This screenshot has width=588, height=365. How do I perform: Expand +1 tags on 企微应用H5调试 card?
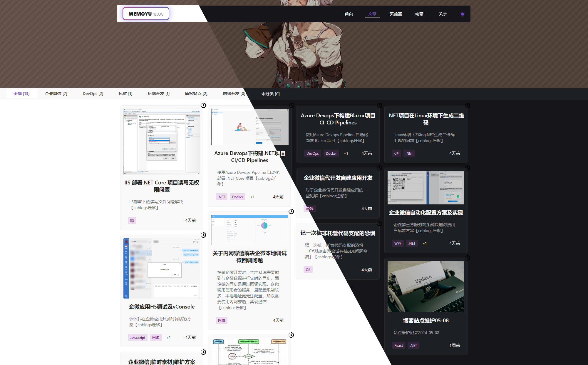[x=168, y=338]
